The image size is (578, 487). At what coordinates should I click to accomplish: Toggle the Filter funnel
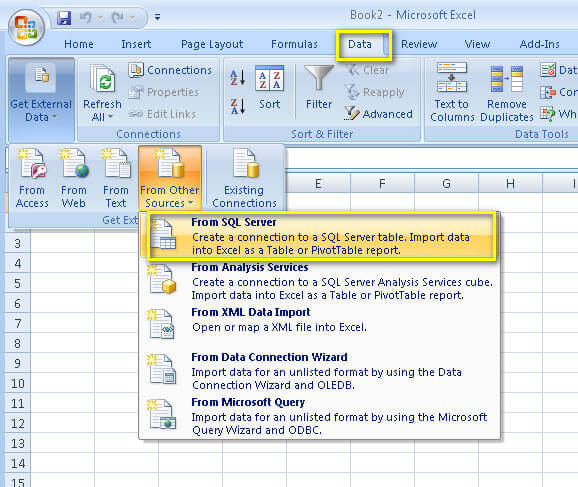(x=319, y=88)
